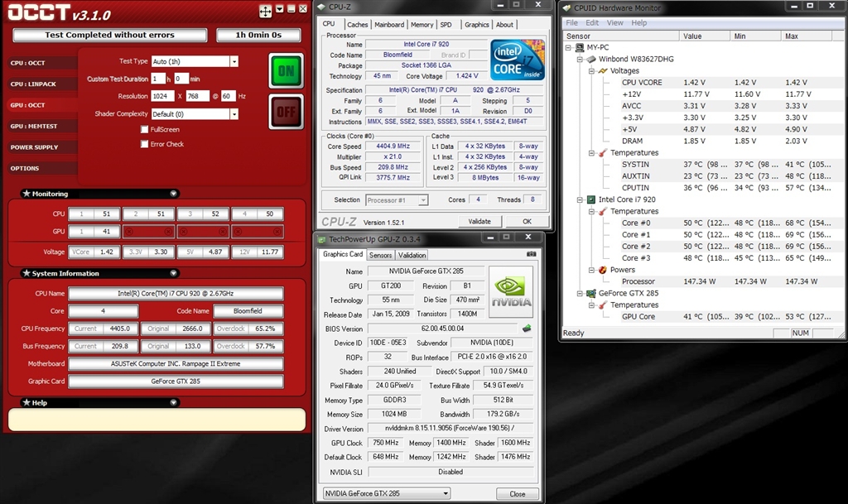
Task: Enable the Error Check checkbox
Action: pyautogui.click(x=145, y=144)
